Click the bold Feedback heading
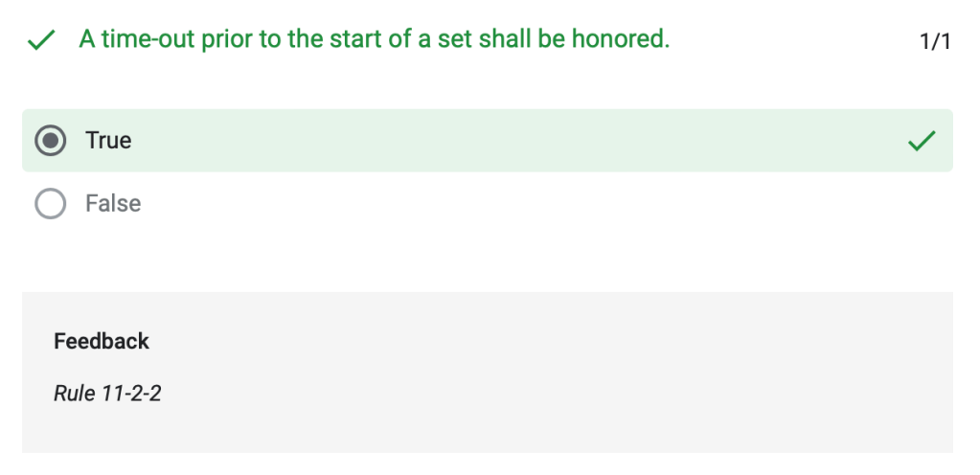The image size is (980, 475). pyautogui.click(x=102, y=341)
